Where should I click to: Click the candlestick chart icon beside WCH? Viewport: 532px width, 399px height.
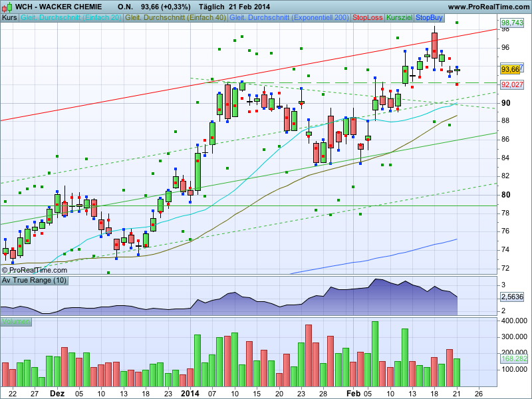coord(7,7)
